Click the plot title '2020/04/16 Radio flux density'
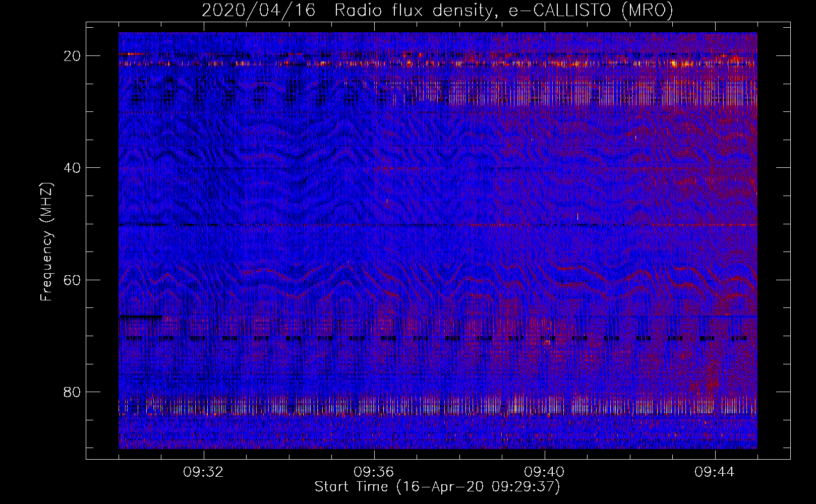816x504 pixels. click(x=437, y=10)
